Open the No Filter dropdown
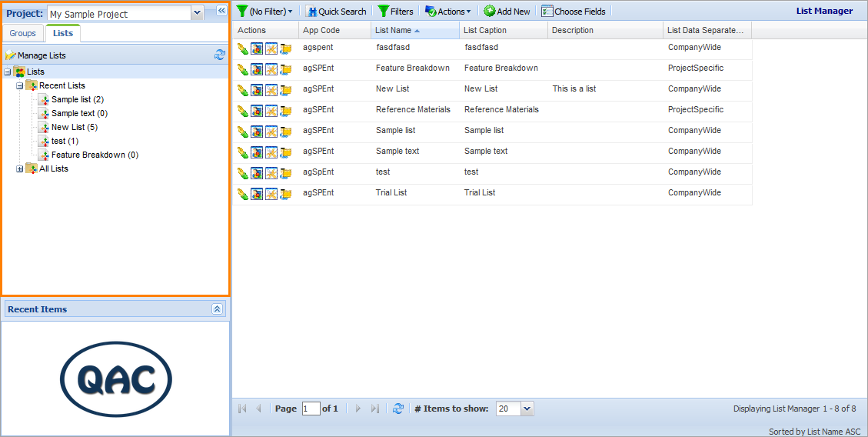868x437 pixels. tap(265, 11)
